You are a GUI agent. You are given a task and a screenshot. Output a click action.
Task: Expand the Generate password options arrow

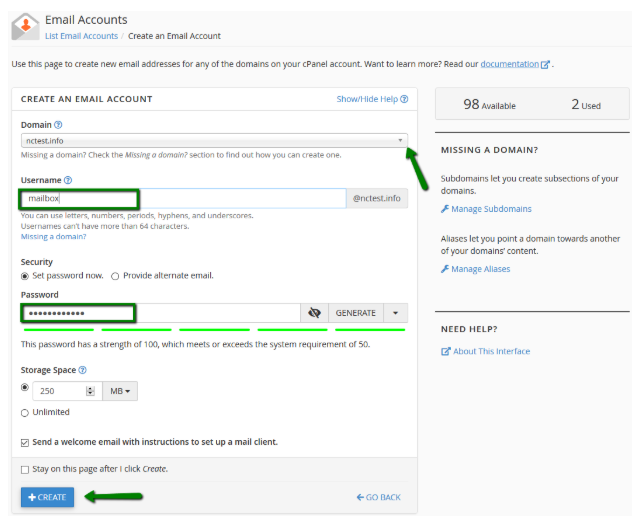396,313
